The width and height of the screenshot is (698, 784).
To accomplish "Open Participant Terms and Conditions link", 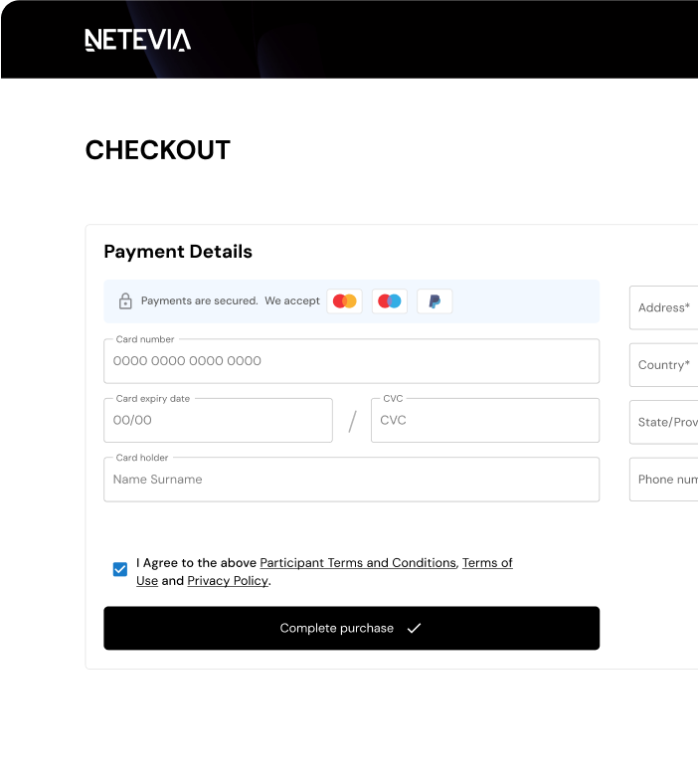I will pyautogui.click(x=357, y=563).
